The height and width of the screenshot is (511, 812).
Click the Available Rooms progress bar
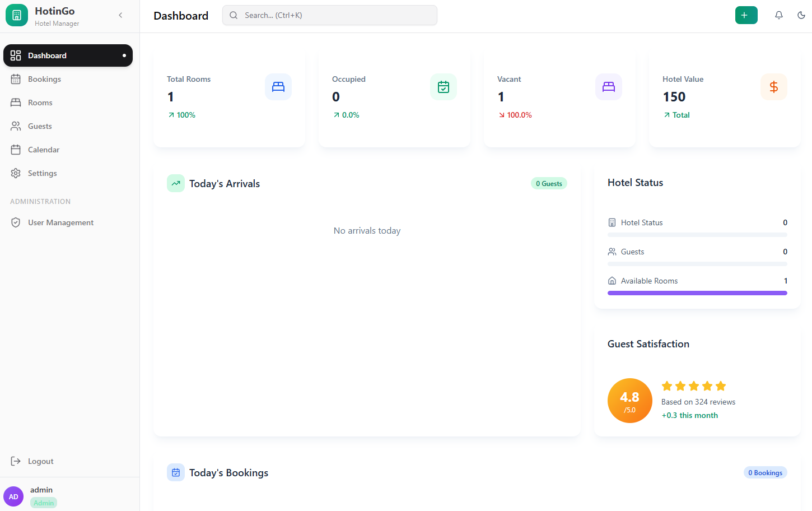697,292
